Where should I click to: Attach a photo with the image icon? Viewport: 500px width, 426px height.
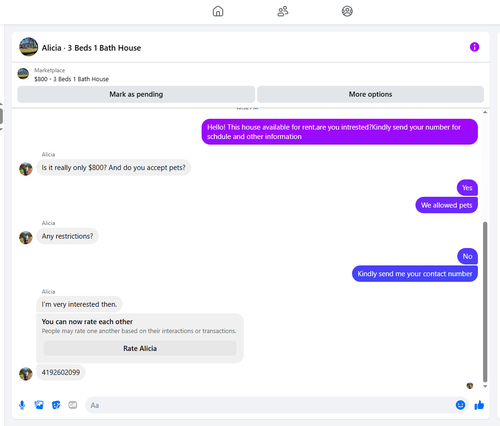39,405
